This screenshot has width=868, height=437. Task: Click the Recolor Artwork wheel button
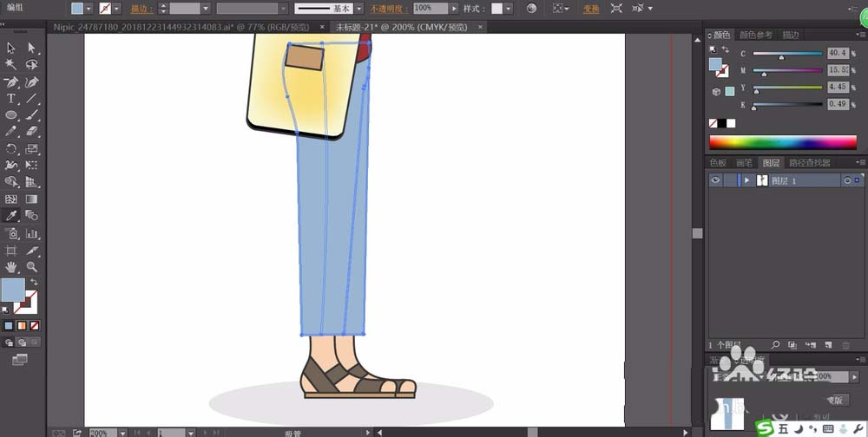(x=531, y=9)
